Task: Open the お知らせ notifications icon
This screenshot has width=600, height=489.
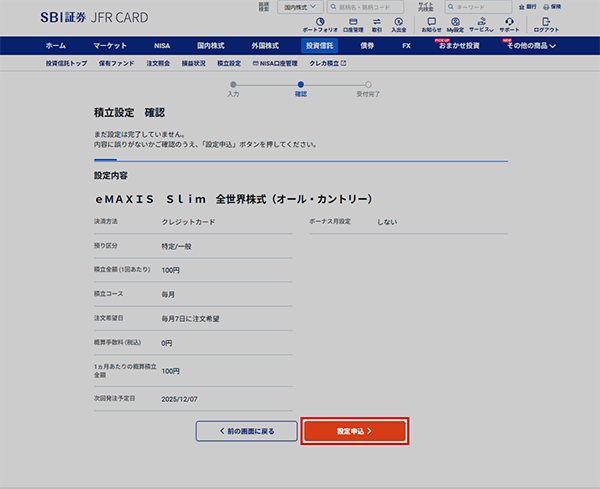Action: click(431, 25)
